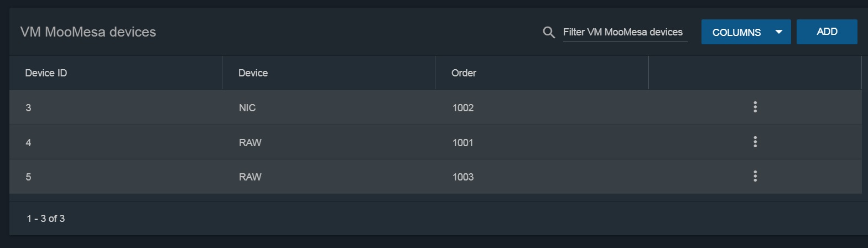This screenshot has height=248, width=868.
Task: Select the row with Device ID 4
Action: coord(435,142)
